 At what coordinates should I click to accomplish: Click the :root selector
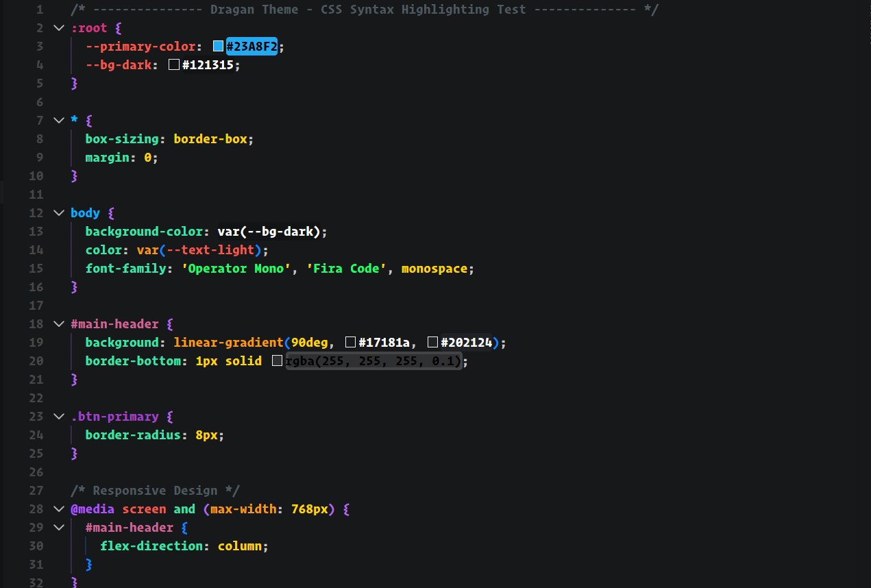coord(89,28)
